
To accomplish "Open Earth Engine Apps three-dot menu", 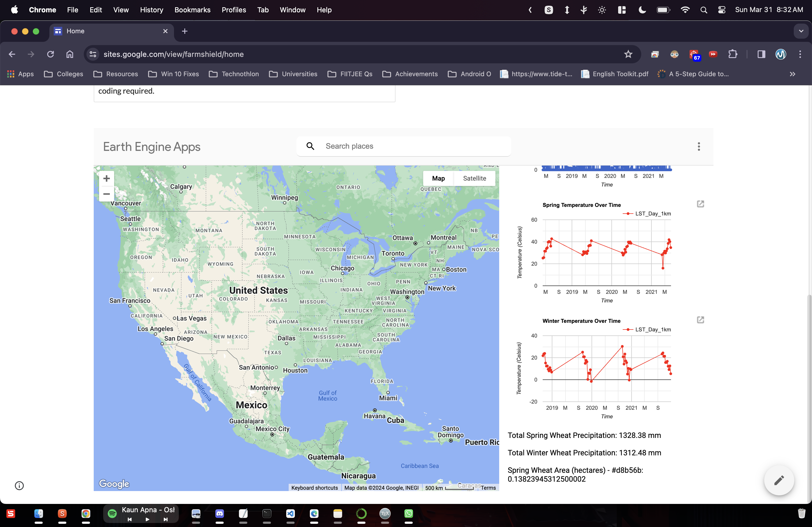I will pyautogui.click(x=698, y=147).
